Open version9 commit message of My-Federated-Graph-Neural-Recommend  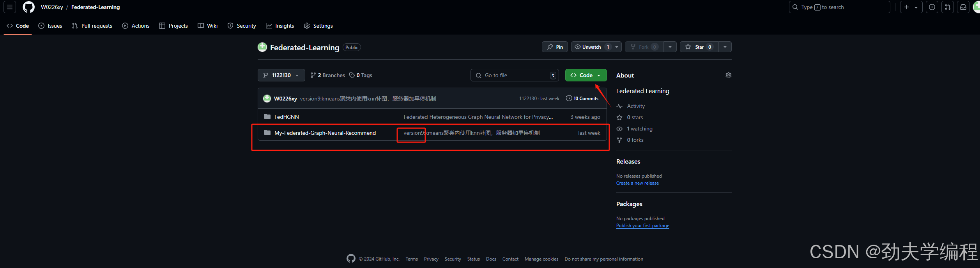tap(472, 133)
